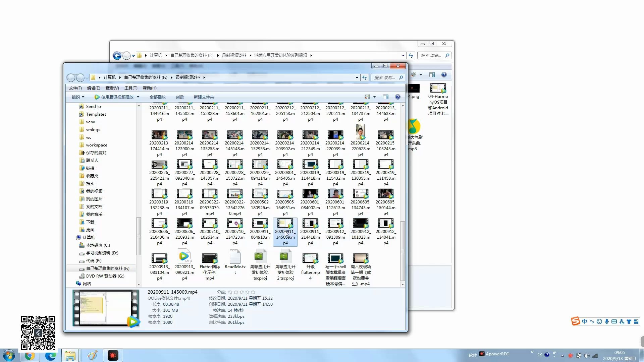
Task: Open the help icon in front window toolbar
Action: click(397, 97)
